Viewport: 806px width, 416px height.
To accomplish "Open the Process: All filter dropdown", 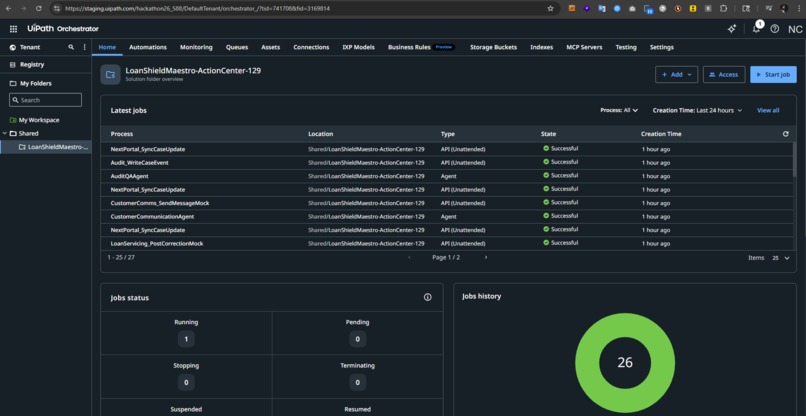I will [619, 110].
